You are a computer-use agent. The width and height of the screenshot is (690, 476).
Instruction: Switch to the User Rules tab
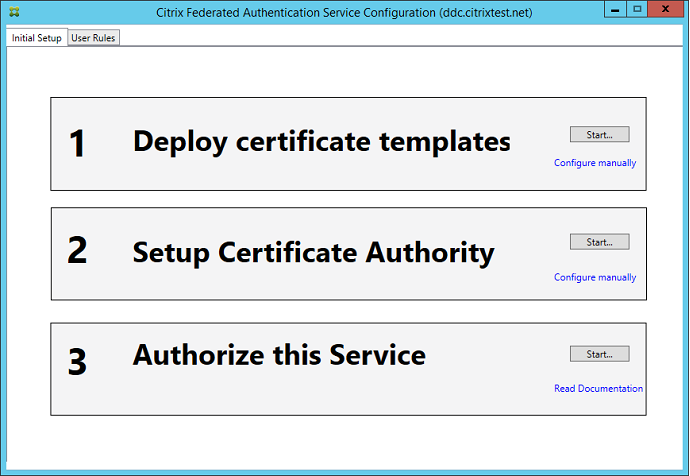pyautogui.click(x=93, y=38)
